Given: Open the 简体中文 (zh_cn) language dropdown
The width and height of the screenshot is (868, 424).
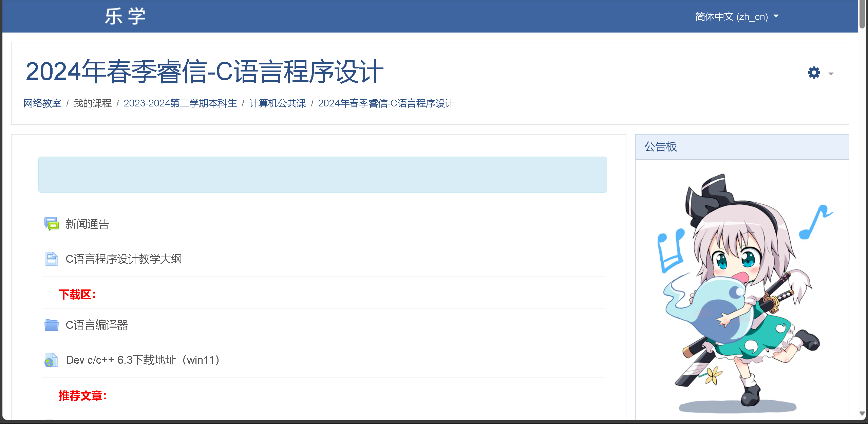Looking at the screenshot, I should coord(736,17).
